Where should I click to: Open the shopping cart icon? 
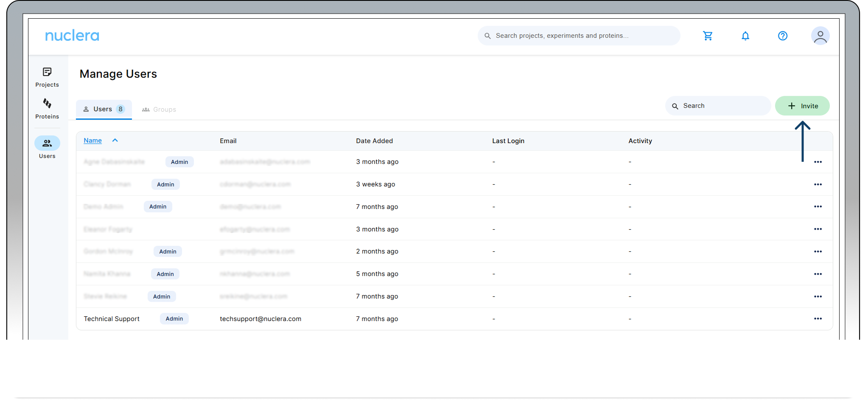[x=708, y=36]
